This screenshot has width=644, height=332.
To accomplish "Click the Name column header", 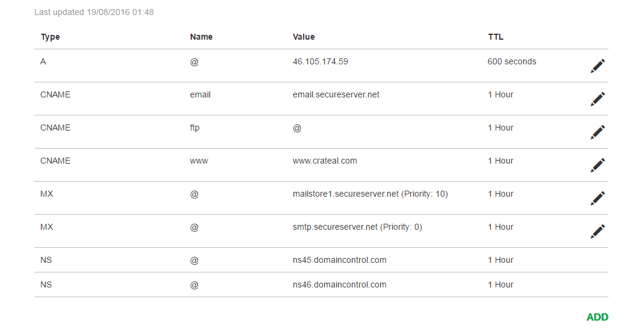I will (x=201, y=37).
